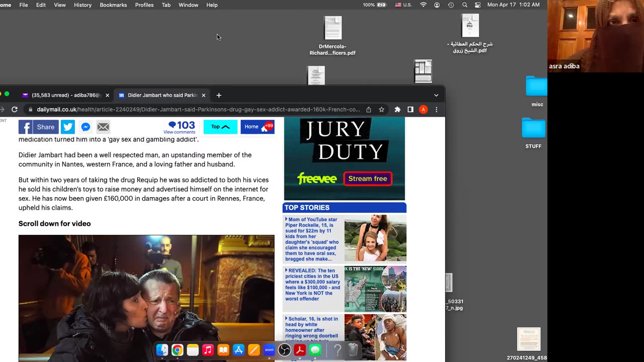Image resolution: width=644 pixels, height=362 pixels.
Task: Open Control Center in menu bar
Action: coord(477,5)
